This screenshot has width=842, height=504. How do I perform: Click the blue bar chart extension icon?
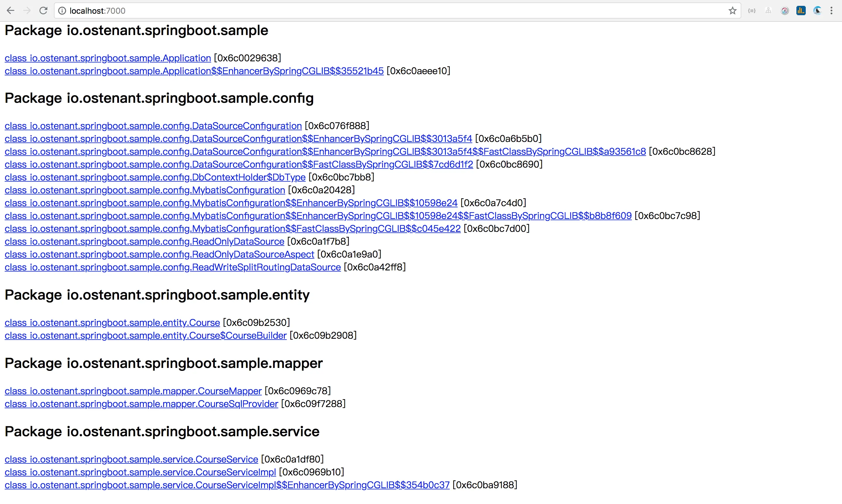pos(801,11)
